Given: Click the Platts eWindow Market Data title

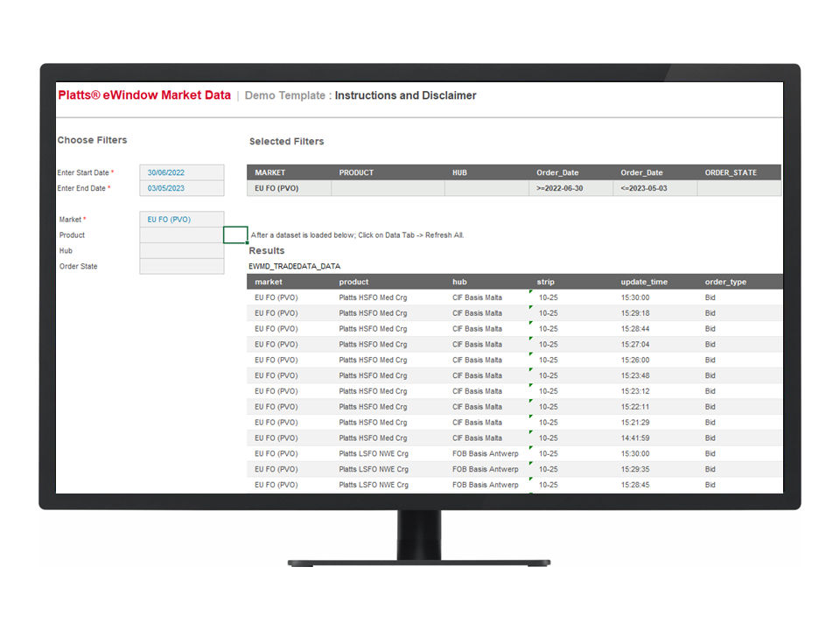Looking at the screenshot, I should tap(144, 95).
